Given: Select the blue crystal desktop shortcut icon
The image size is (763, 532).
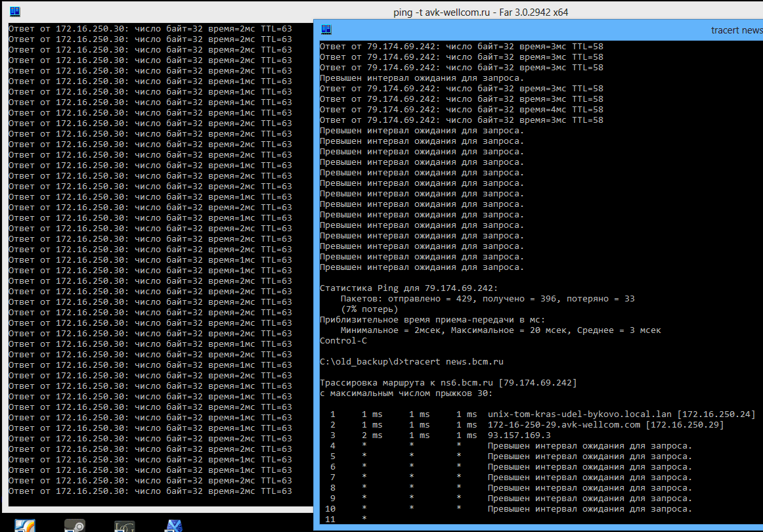Looking at the screenshot, I should click(x=174, y=525).
